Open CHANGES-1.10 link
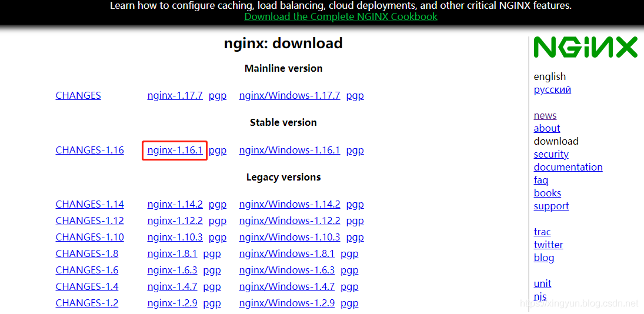The height and width of the screenshot is (314, 644). 89,237
